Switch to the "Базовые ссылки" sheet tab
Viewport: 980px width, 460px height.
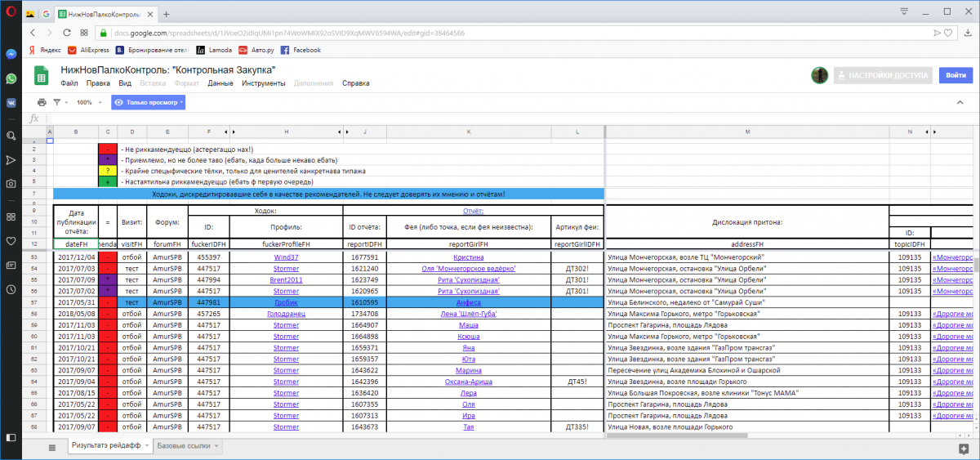[182, 446]
